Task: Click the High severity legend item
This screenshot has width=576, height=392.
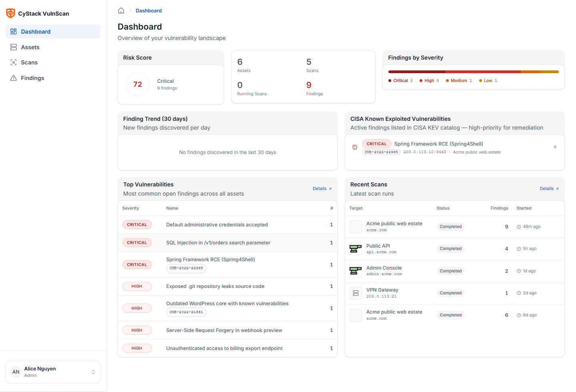Action: pos(429,81)
